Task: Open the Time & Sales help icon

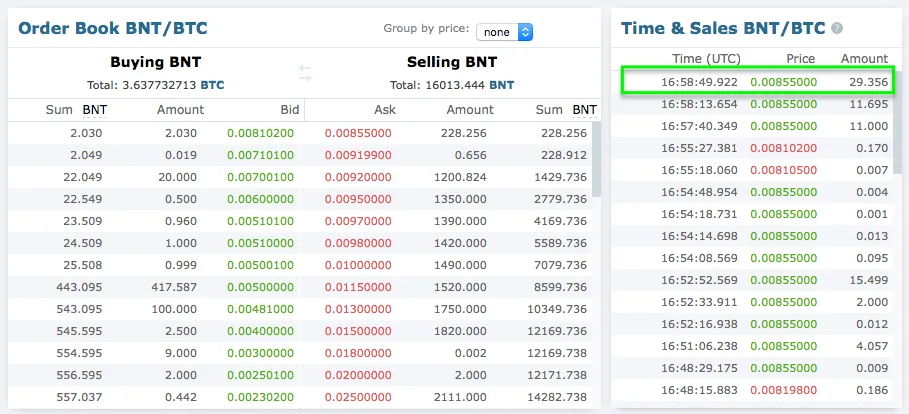Action: point(837,28)
